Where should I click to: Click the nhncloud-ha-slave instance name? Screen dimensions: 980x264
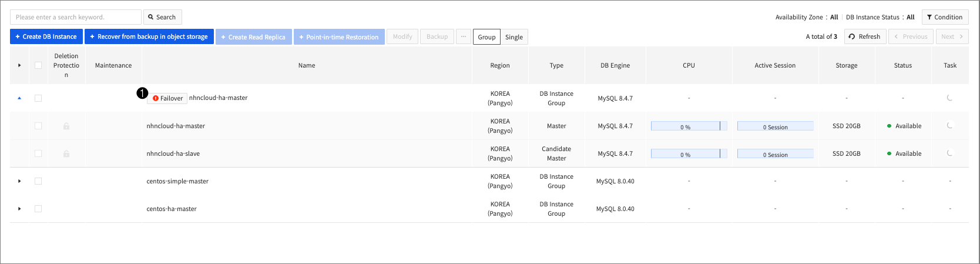173,153
